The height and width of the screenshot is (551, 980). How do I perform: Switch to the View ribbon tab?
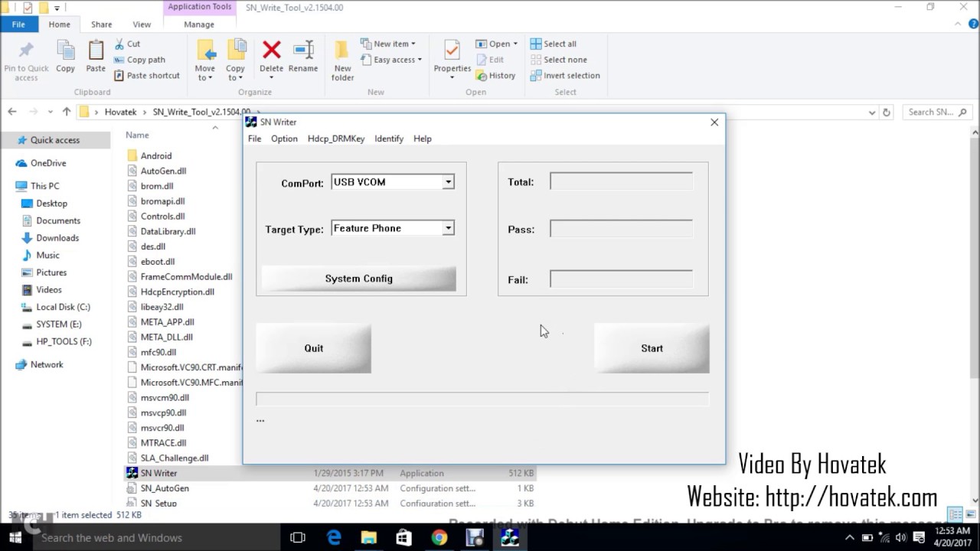pos(142,24)
